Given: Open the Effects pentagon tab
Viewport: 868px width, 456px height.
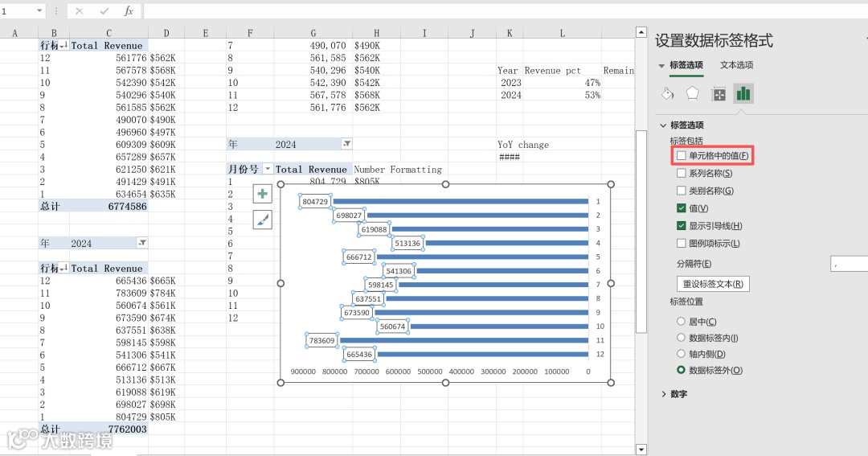Looking at the screenshot, I should [x=693, y=93].
